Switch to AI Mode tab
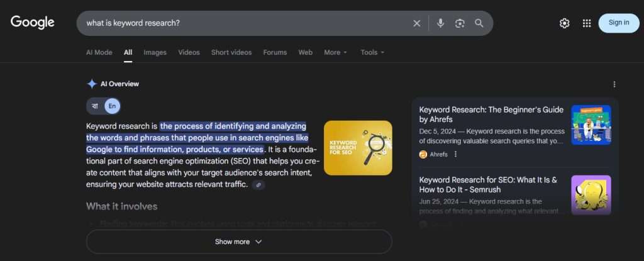The height and width of the screenshot is (261, 644). (x=99, y=52)
